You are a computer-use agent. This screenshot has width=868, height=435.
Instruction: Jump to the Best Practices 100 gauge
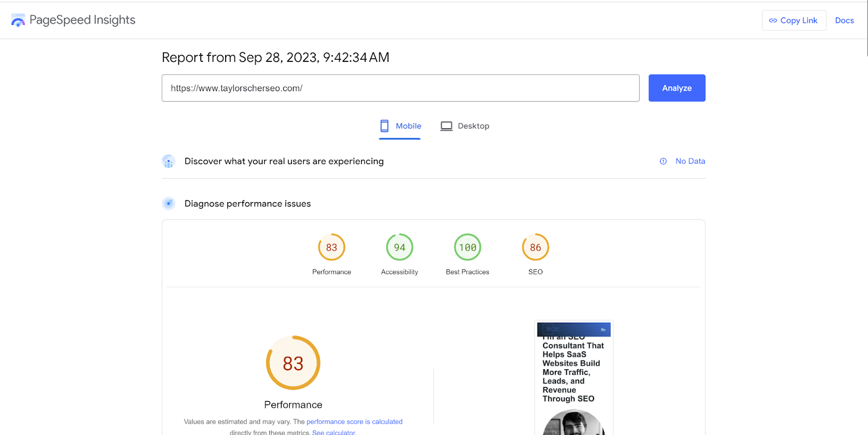468,247
